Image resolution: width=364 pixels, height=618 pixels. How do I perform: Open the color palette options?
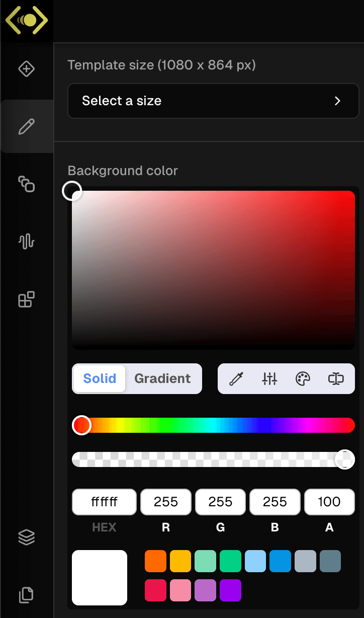tap(303, 379)
